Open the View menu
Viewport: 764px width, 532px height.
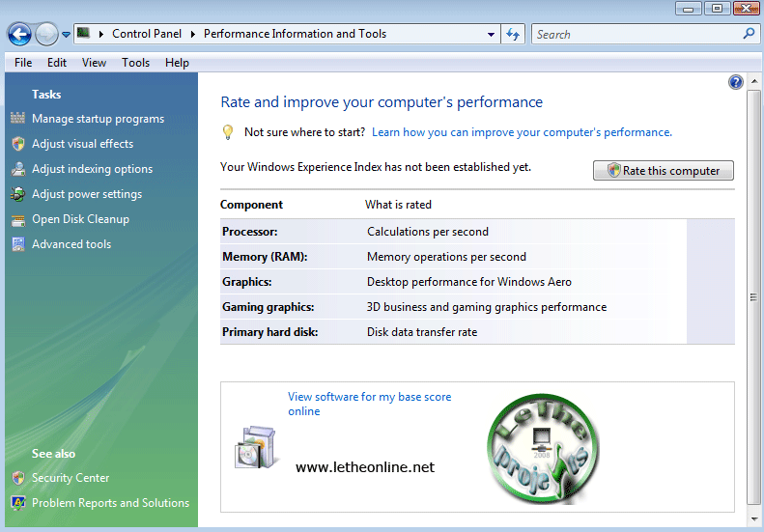tap(94, 63)
